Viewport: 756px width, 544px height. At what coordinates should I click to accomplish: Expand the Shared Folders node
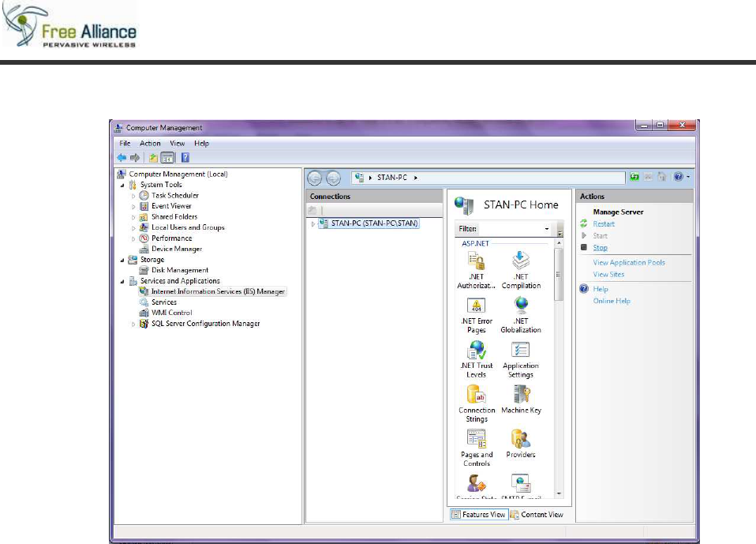[133, 217]
